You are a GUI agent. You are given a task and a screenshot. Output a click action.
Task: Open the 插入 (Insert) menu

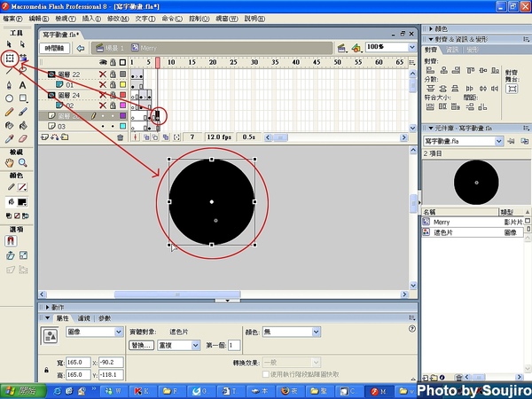pos(90,18)
